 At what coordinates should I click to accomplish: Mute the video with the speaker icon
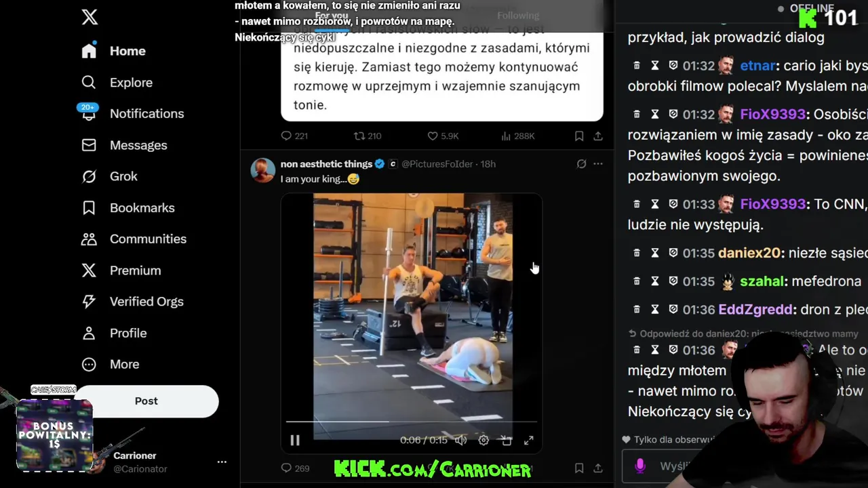click(x=460, y=440)
